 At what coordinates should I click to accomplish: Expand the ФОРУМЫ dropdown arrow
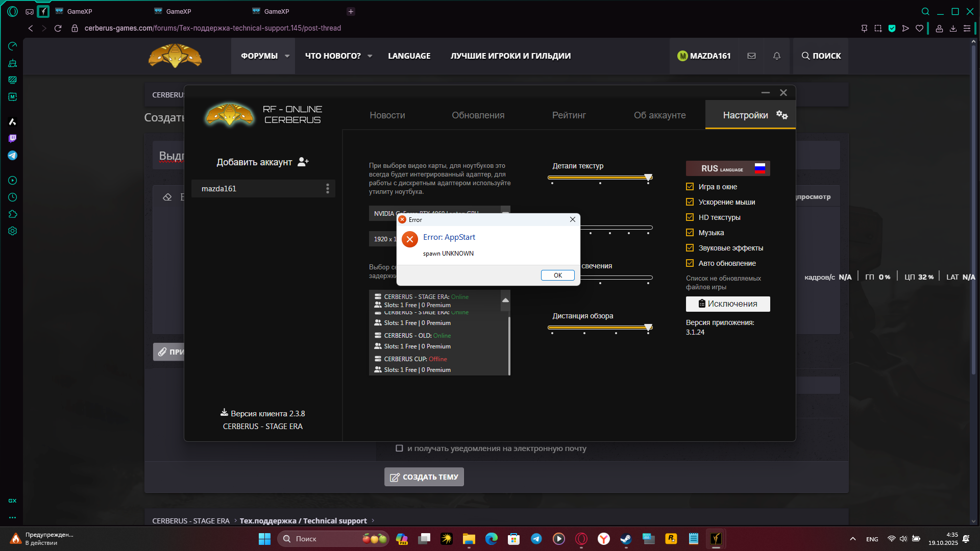pyautogui.click(x=287, y=56)
